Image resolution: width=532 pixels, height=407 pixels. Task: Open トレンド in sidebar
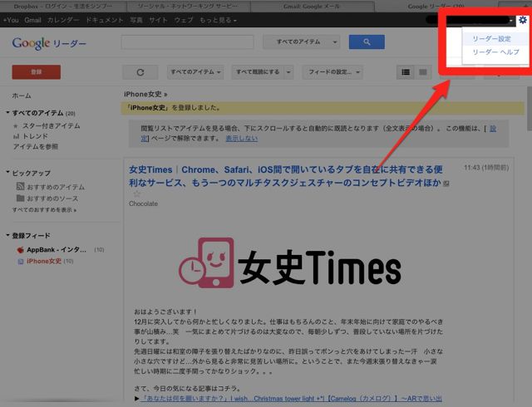pos(35,136)
